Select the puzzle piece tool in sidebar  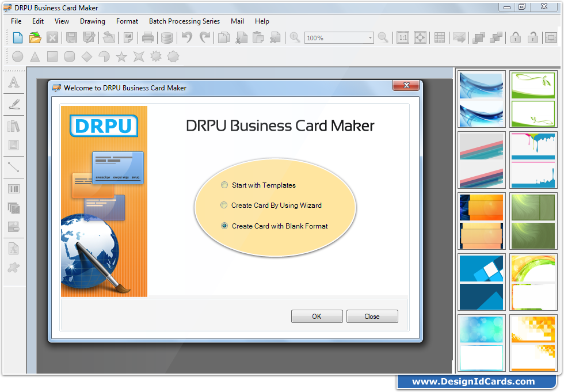(14, 268)
